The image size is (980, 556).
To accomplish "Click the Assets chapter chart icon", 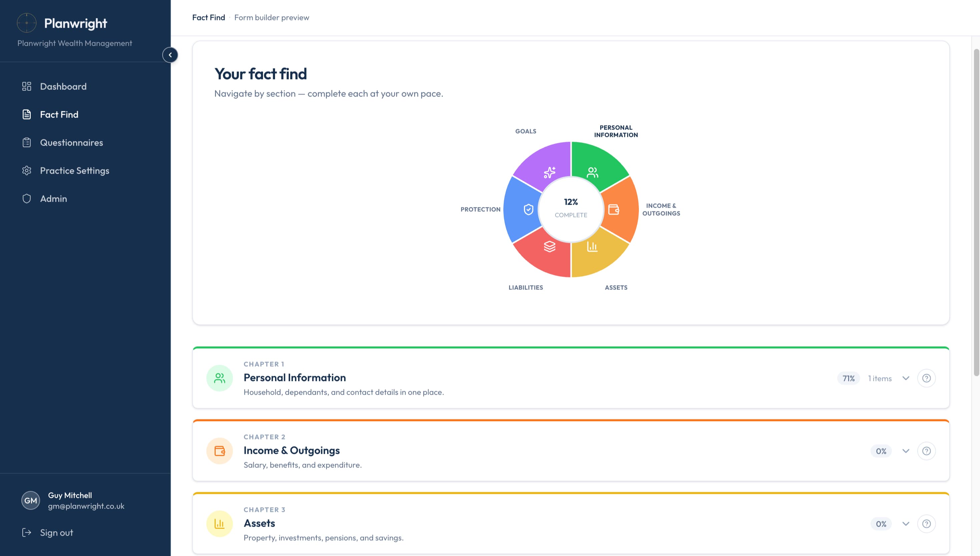I will (219, 524).
